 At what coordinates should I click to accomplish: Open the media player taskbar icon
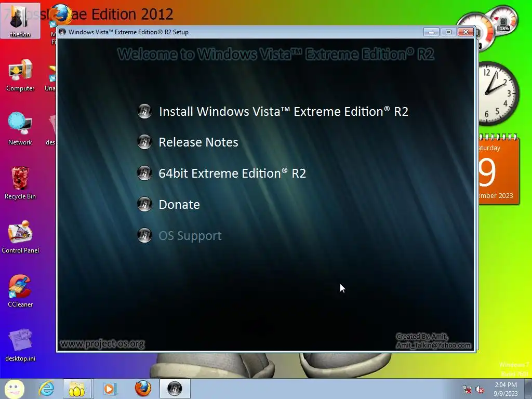[110, 389]
